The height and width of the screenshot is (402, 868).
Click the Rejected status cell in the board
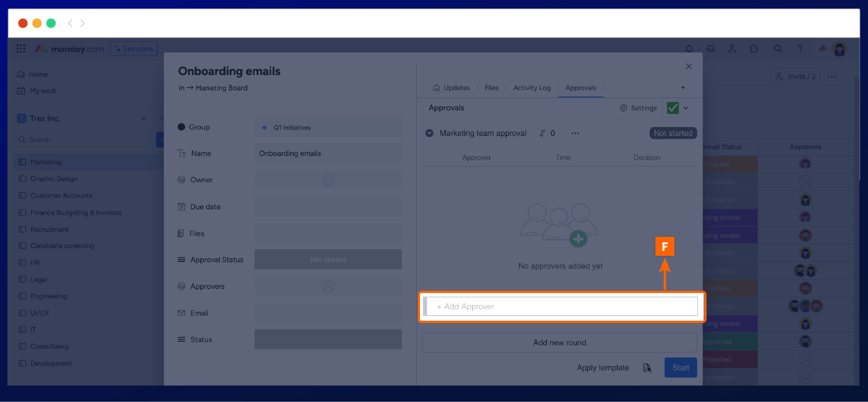coord(730,359)
